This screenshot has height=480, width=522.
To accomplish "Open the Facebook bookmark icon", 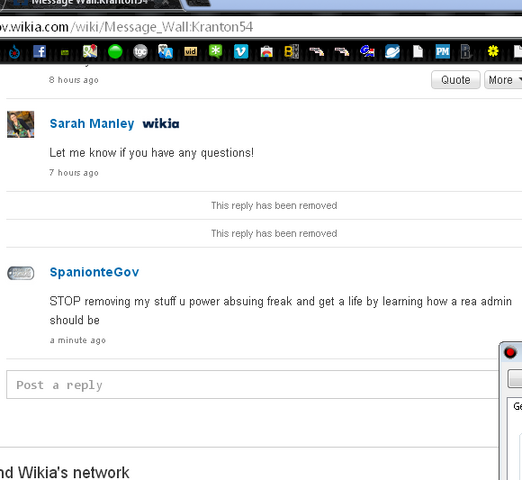I will [40, 52].
